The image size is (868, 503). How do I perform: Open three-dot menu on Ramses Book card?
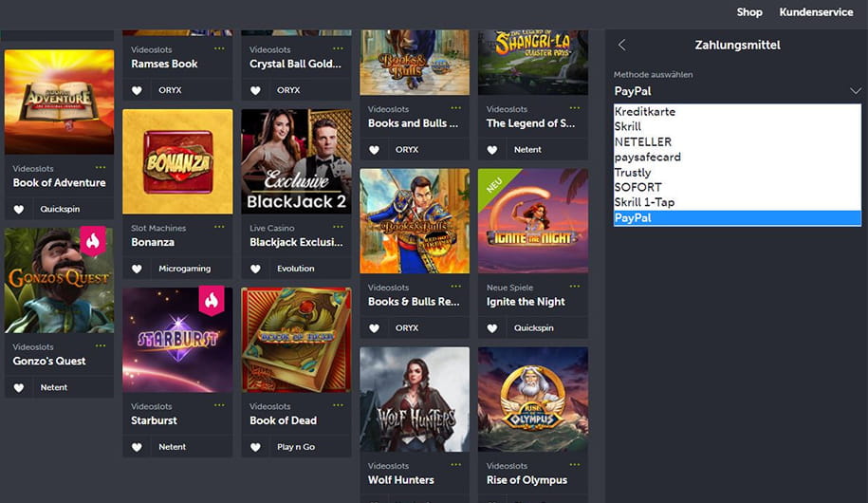(219, 48)
